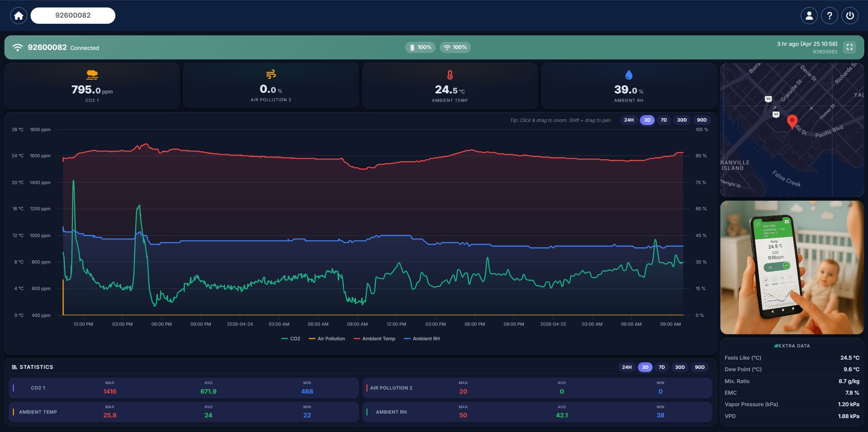Image resolution: width=868 pixels, height=432 pixels.
Task: Select 24H range on the chart
Action: tap(628, 120)
